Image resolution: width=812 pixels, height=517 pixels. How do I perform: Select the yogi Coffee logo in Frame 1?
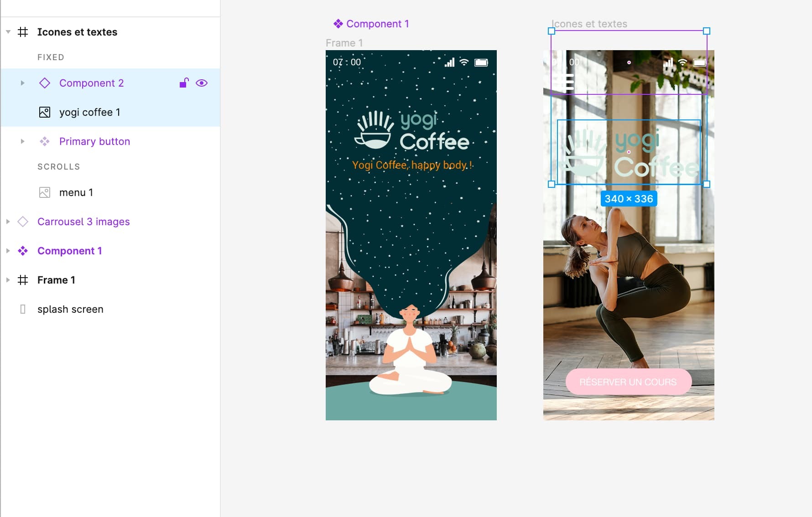(x=412, y=130)
